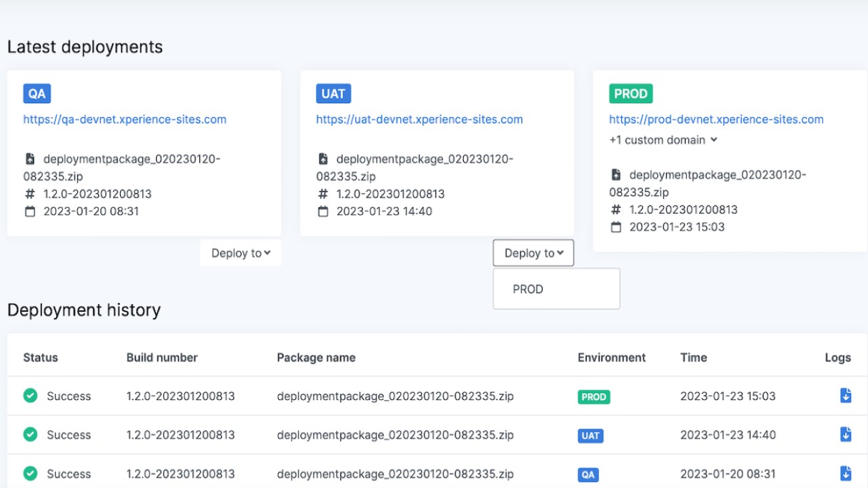Viewport: 868px width, 488px height.
Task: Click the calendar icon in the QA card
Action: [30, 211]
